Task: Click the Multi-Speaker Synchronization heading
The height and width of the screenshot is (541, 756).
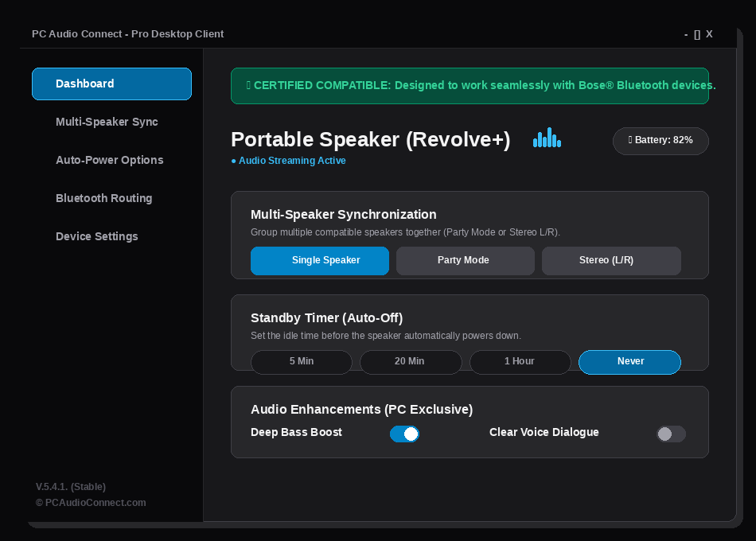Action: point(343,215)
